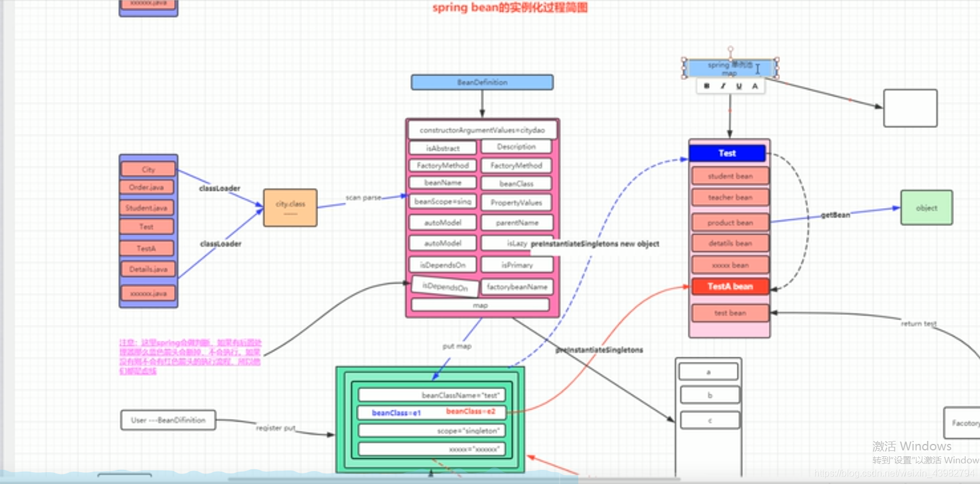
Task: Click rotation handle above selected spring map shape
Action: [730, 50]
